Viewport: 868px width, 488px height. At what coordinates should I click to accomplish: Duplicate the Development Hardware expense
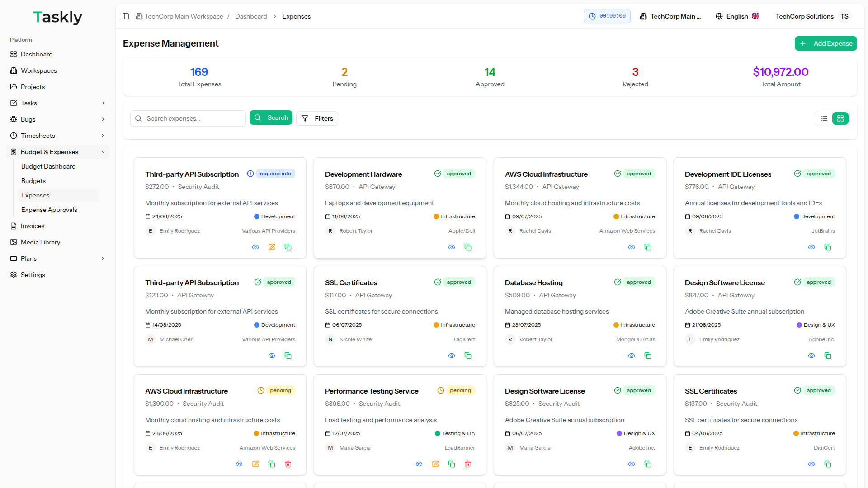click(x=468, y=247)
